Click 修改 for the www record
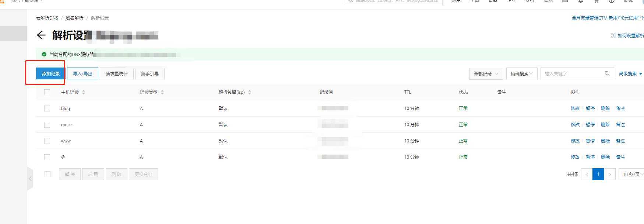Viewport: 644px width, 224px height. [x=575, y=141]
